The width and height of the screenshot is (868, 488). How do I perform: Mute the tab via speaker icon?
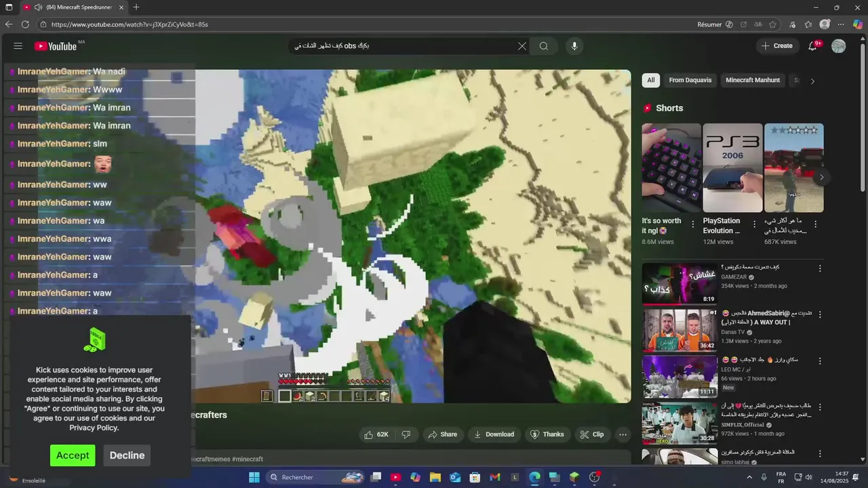38,7
